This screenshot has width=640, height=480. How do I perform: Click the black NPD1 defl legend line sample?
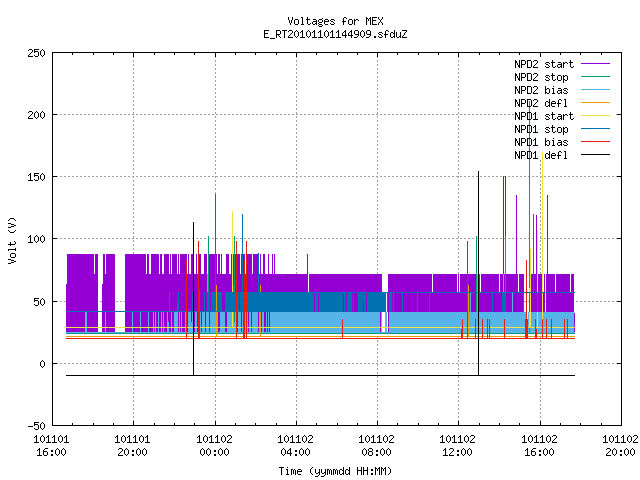click(x=596, y=155)
